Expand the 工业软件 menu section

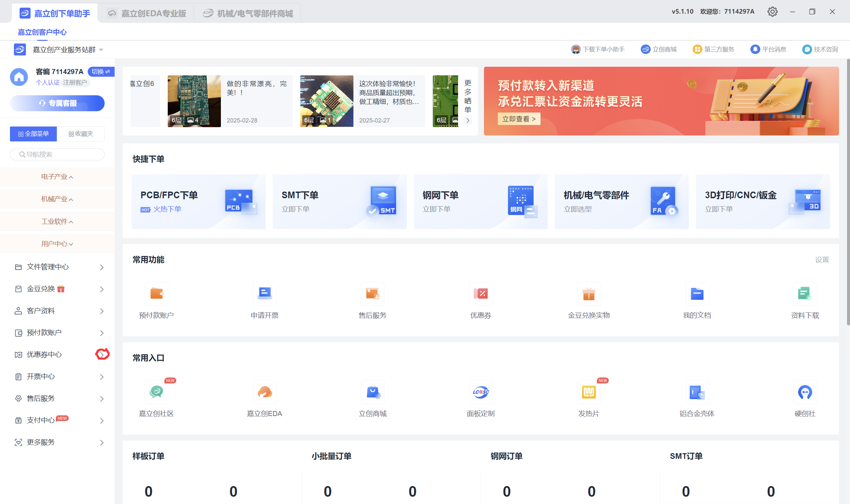pos(57,221)
